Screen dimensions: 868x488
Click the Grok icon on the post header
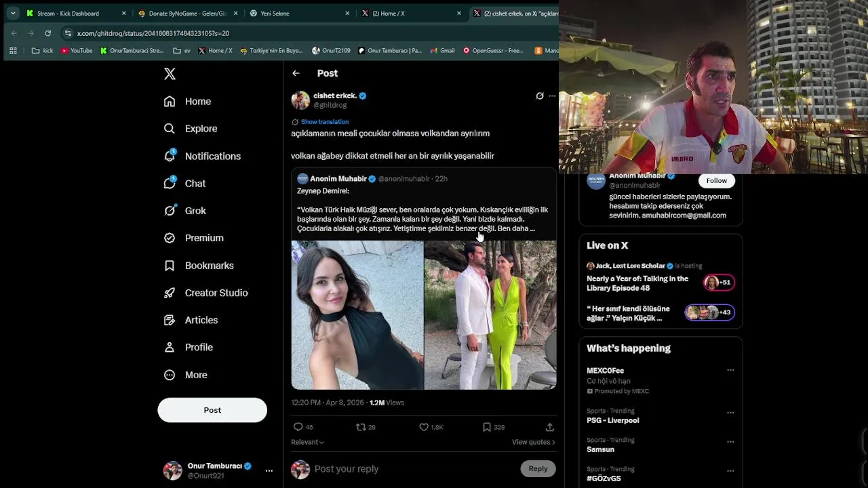point(540,96)
